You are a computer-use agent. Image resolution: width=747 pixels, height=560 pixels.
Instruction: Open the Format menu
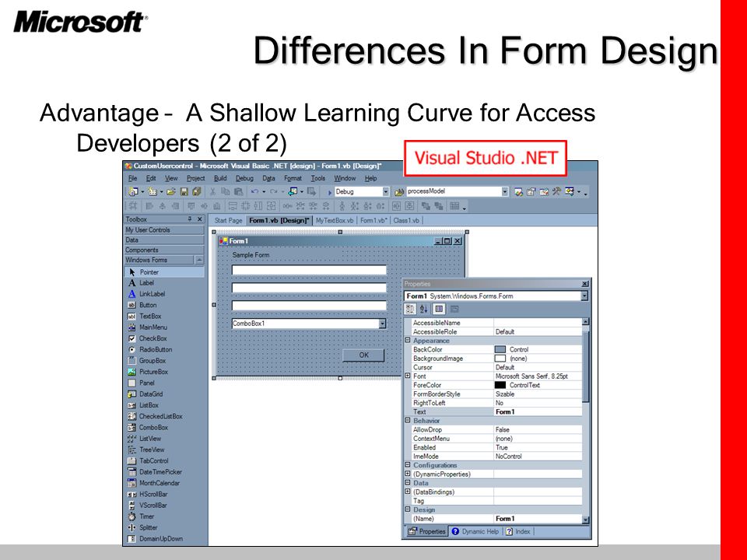tap(293, 178)
